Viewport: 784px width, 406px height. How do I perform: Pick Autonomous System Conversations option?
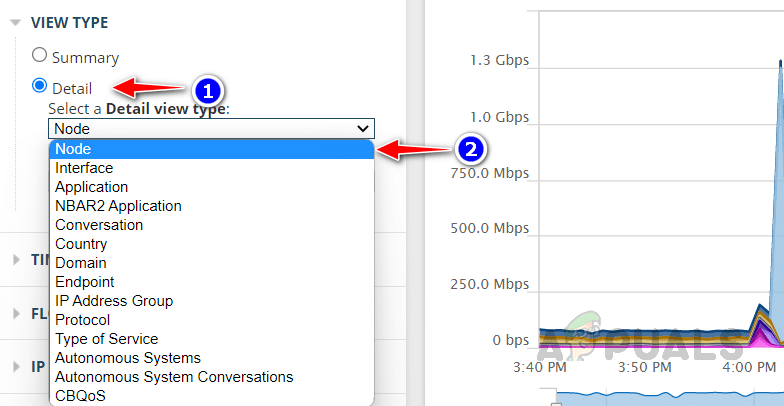click(x=174, y=377)
